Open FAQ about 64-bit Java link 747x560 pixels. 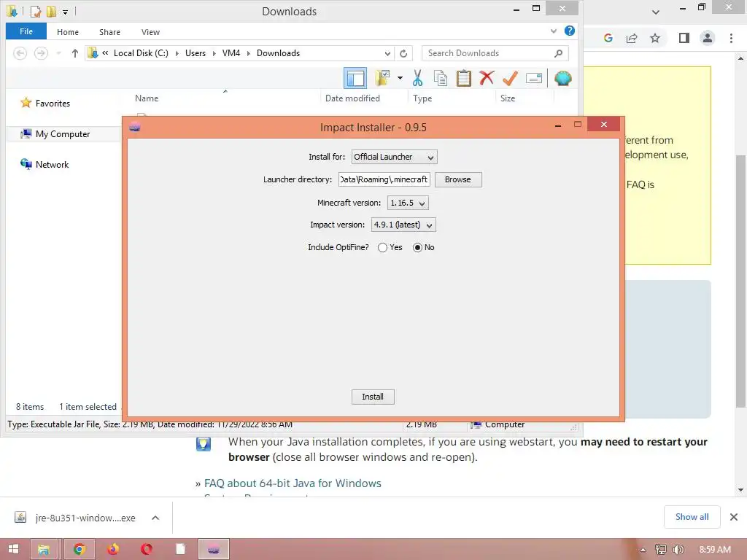click(293, 483)
